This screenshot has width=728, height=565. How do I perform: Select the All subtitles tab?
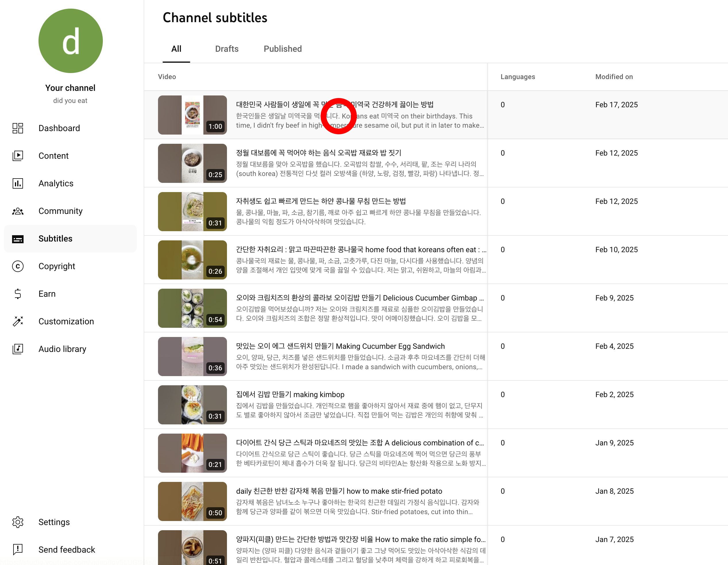coord(176,49)
